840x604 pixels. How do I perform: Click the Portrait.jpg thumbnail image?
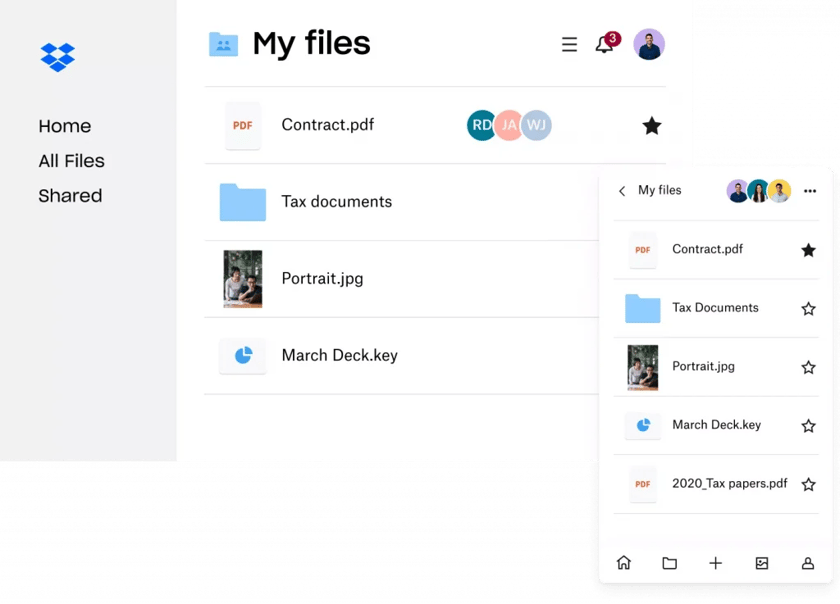[x=243, y=278]
